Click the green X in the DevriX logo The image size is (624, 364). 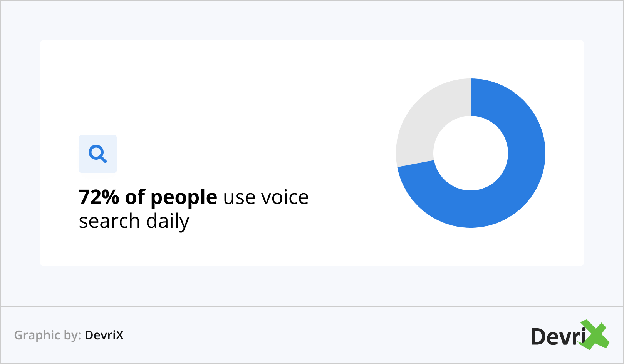click(x=595, y=335)
